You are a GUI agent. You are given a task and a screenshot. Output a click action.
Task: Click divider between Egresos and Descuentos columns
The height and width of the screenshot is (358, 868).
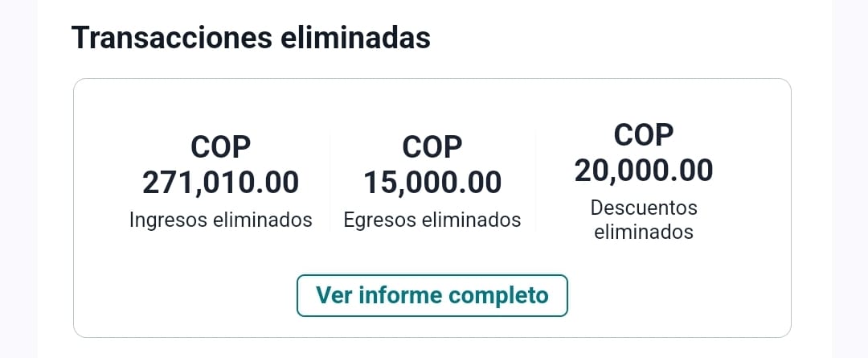tap(536, 183)
